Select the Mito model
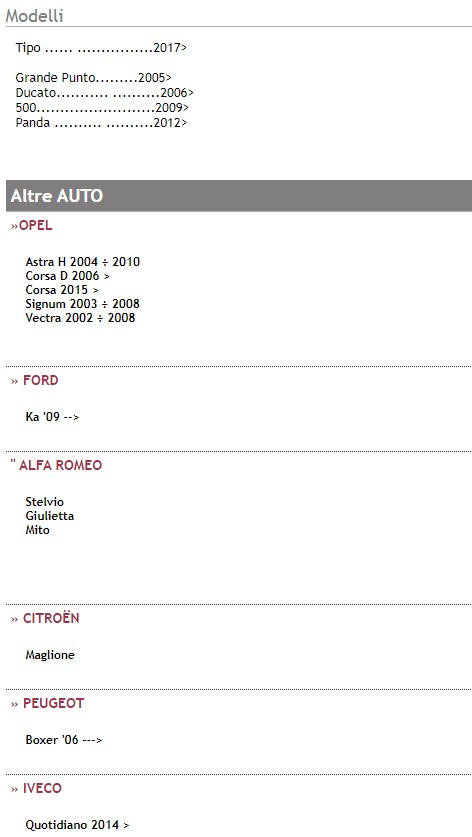The height and width of the screenshot is (837, 472). coord(37,530)
